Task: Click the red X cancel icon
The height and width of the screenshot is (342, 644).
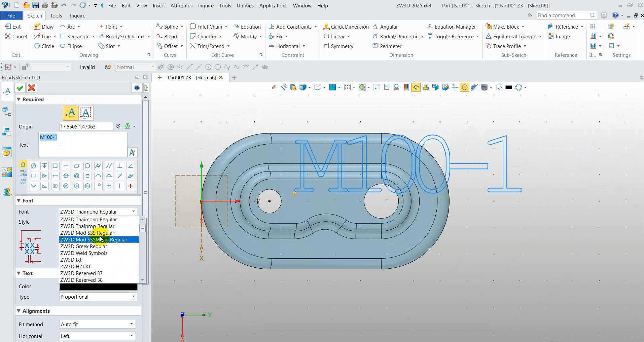Action: 32,88
